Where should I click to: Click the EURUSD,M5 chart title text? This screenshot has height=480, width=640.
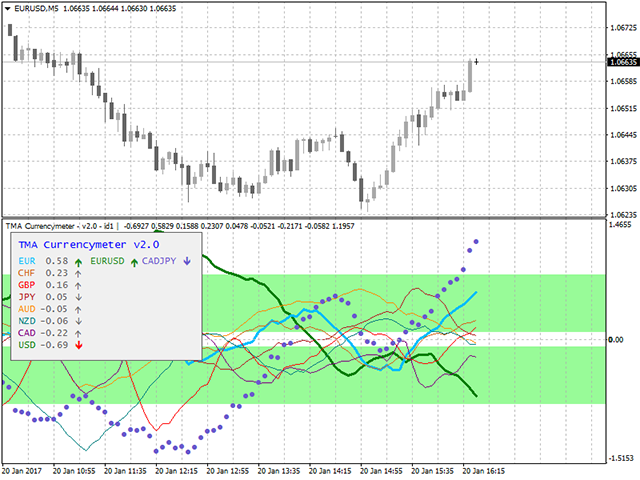pyautogui.click(x=36, y=9)
